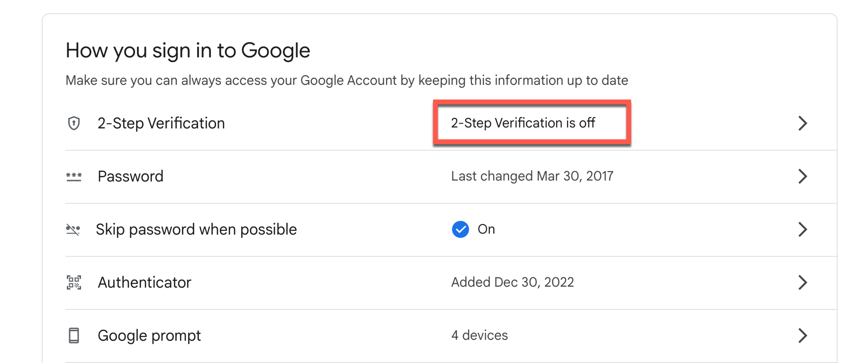The image size is (868, 363).
Task: Click the blue checkmark next to On
Action: tap(460, 229)
